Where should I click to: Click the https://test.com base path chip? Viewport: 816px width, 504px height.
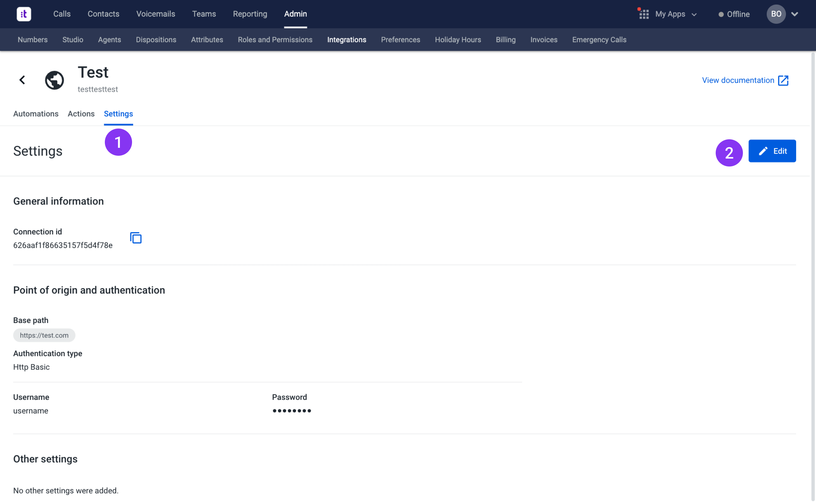[44, 335]
